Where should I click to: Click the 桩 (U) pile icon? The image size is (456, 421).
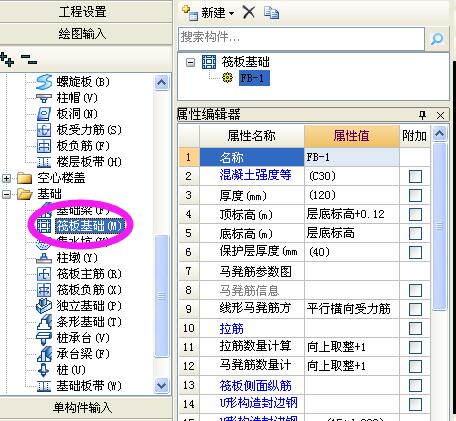[x=44, y=370]
